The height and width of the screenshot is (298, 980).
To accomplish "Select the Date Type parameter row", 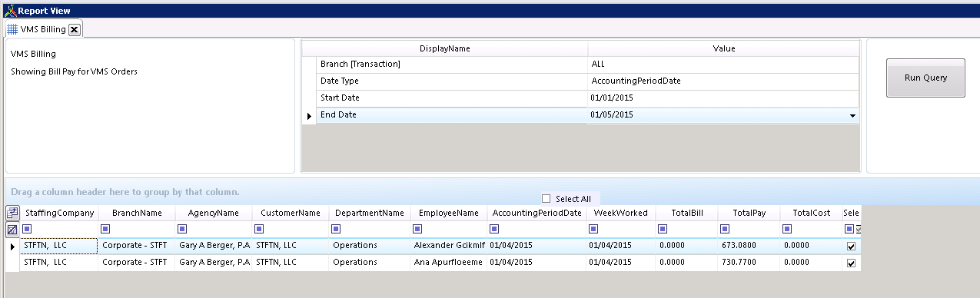I will tap(453, 81).
